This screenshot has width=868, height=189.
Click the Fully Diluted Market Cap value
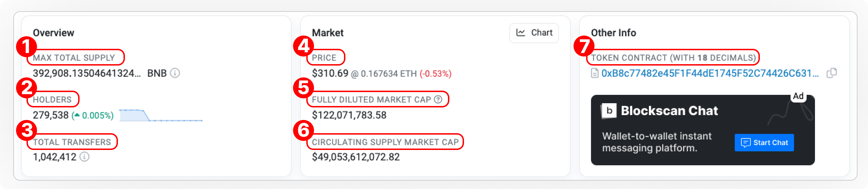coord(349,115)
